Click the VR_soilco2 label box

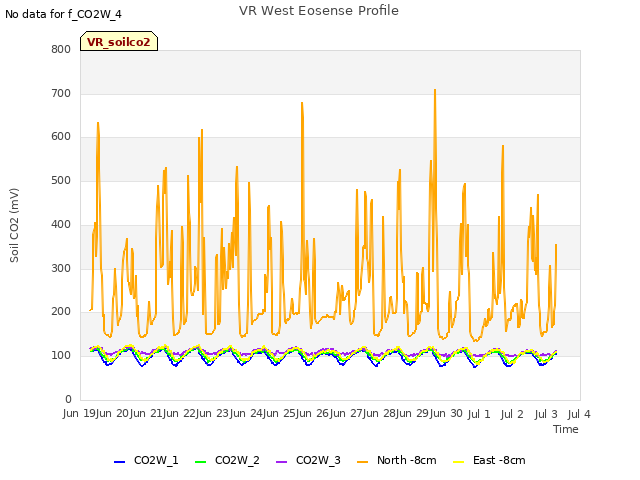pos(119,41)
